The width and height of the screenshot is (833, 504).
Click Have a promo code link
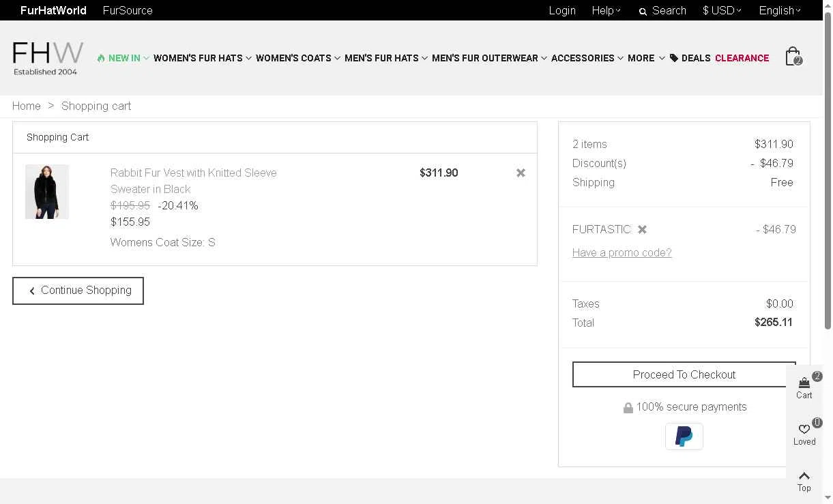point(622,252)
